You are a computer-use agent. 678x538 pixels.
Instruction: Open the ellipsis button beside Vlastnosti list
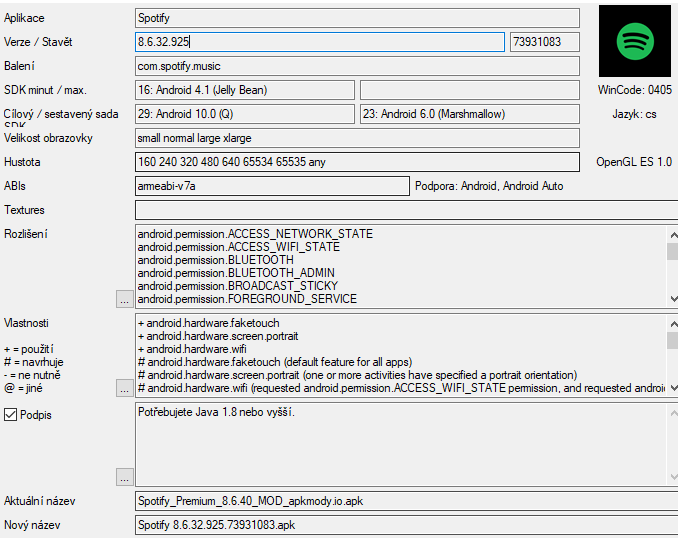125,388
